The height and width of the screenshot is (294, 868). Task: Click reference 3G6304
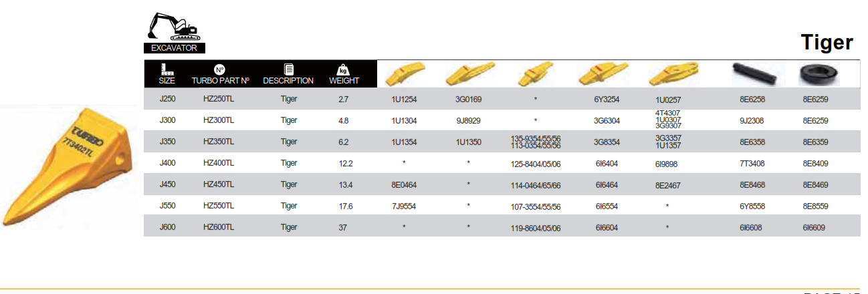coord(607,121)
